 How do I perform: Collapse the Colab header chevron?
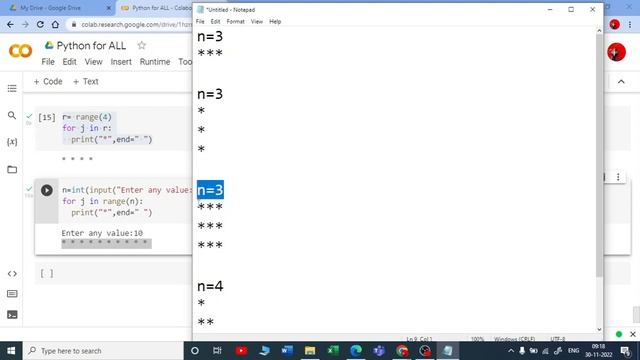(x=621, y=82)
